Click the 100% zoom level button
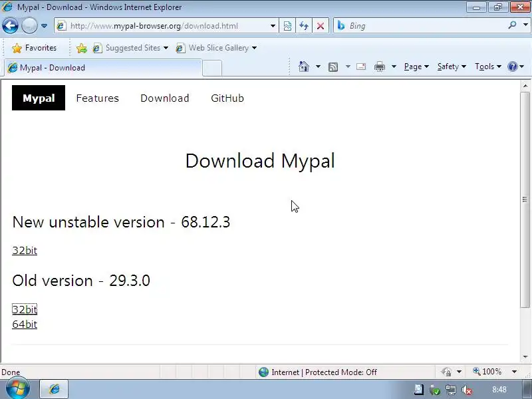 487,372
